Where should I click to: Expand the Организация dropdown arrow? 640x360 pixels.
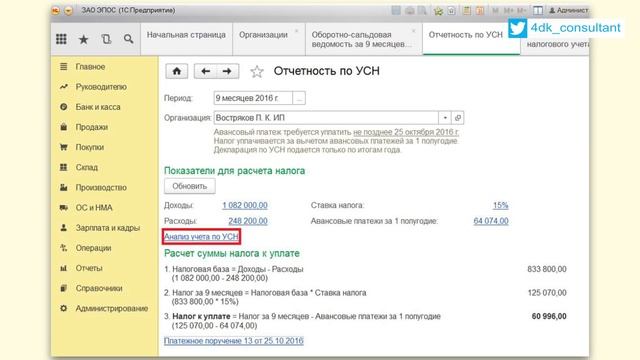[x=445, y=118]
